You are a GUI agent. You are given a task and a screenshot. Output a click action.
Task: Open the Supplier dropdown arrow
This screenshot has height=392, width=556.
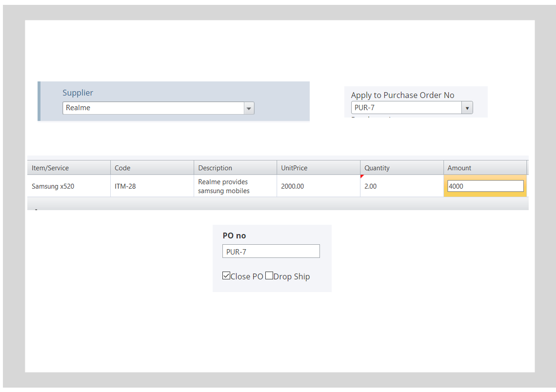[249, 108]
